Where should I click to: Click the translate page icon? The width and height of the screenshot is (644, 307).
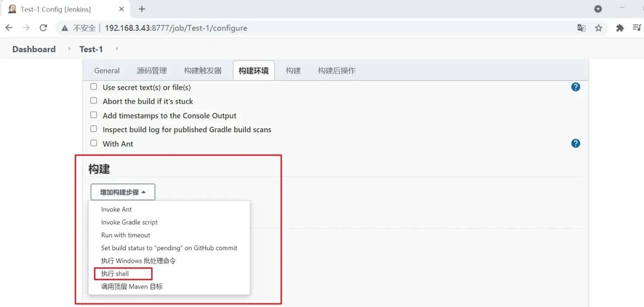(x=581, y=28)
